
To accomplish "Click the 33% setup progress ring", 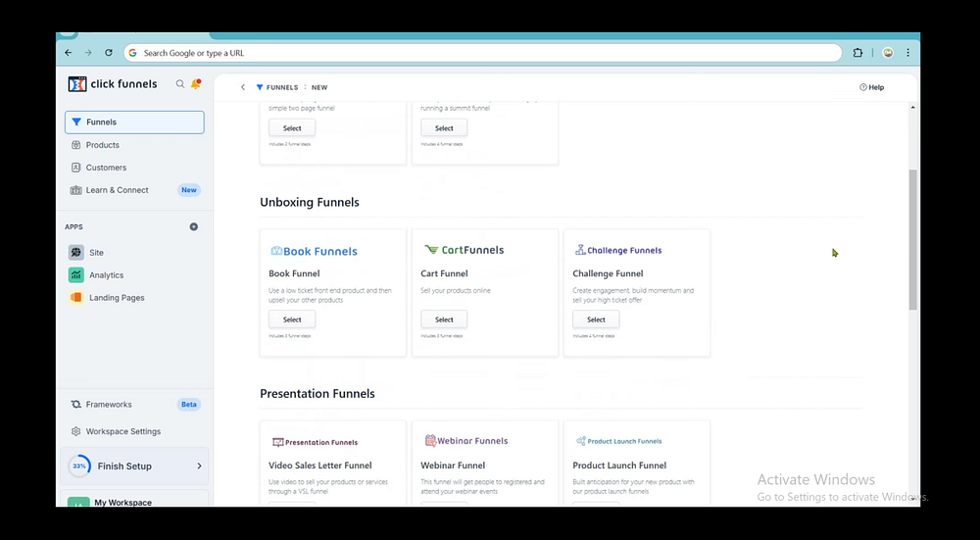I will click(x=79, y=466).
